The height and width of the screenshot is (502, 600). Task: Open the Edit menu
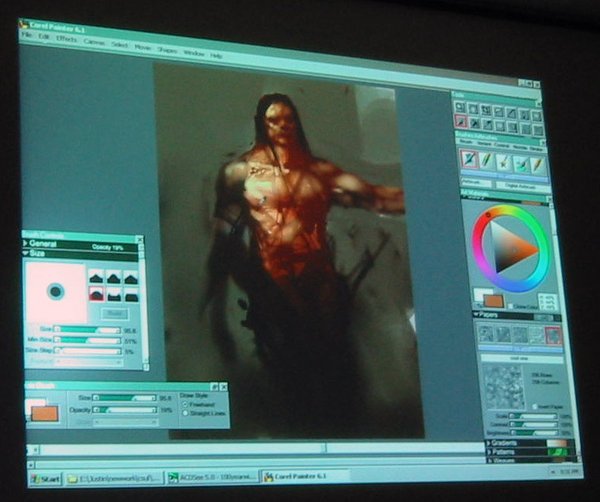(x=44, y=37)
